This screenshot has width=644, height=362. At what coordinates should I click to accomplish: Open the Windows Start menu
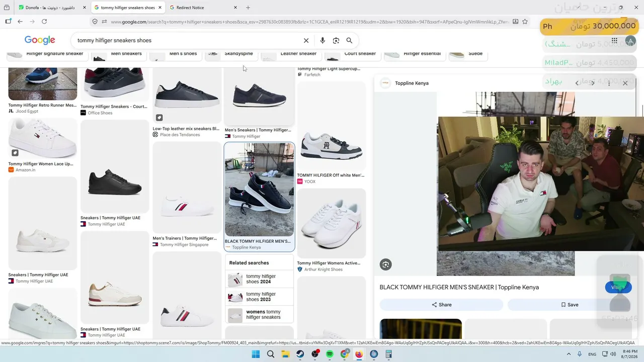(256, 354)
